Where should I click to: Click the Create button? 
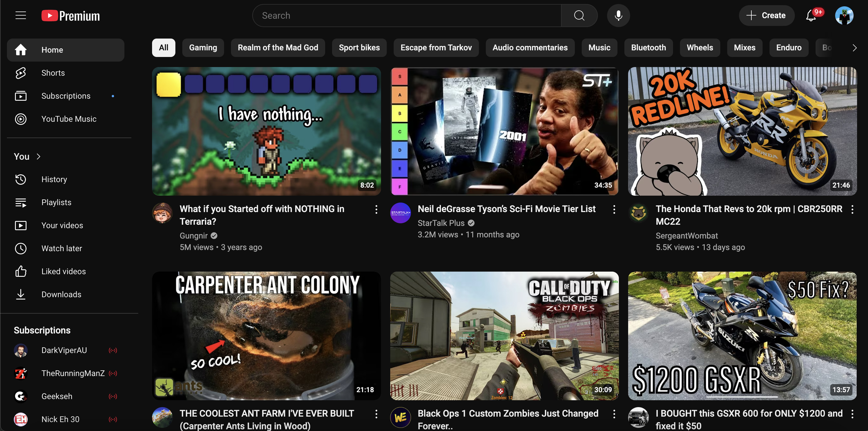pyautogui.click(x=766, y=16)
